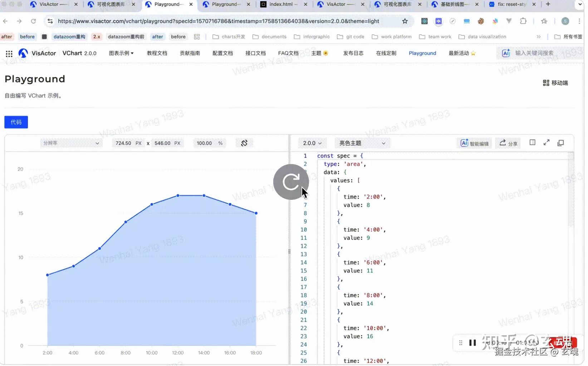Click the blue 代码 button
Image resolution: width=588 pixels, height=366 pixels.
point(16,122)
